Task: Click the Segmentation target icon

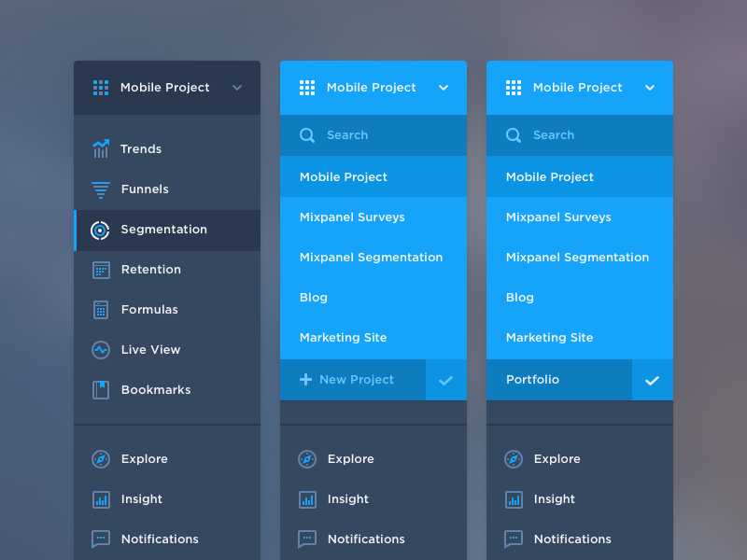Action: tap(100, 231)
